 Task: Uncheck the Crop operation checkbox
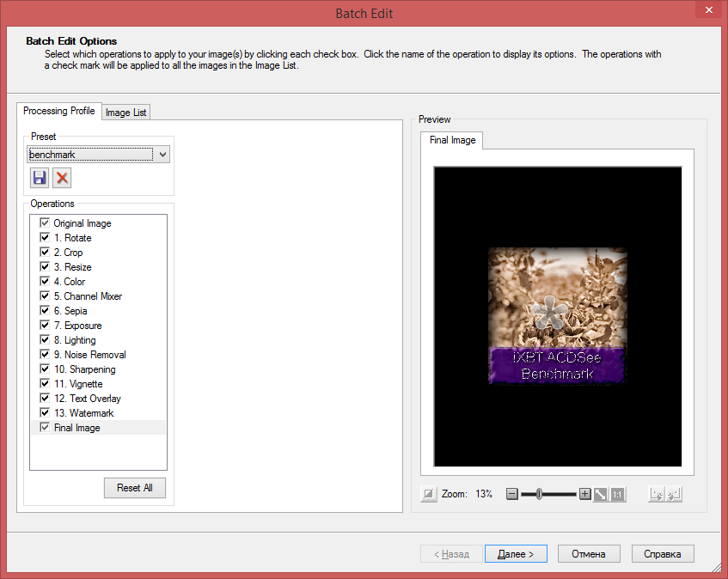pos(45,252)
